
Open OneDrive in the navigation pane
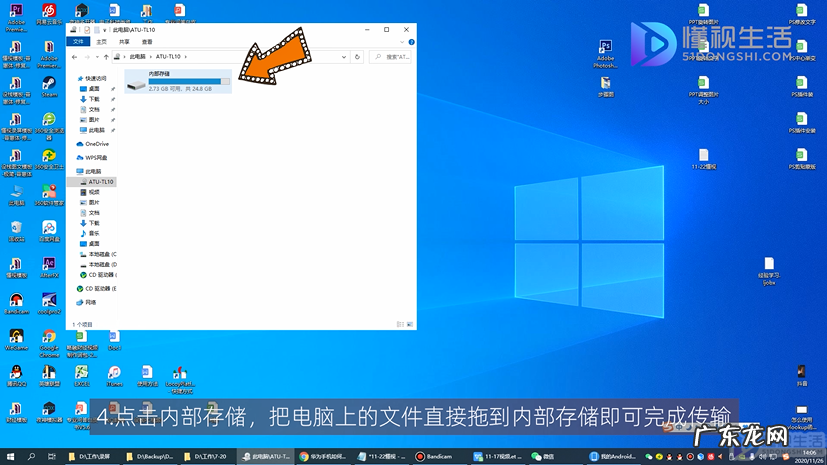(93, 144)
